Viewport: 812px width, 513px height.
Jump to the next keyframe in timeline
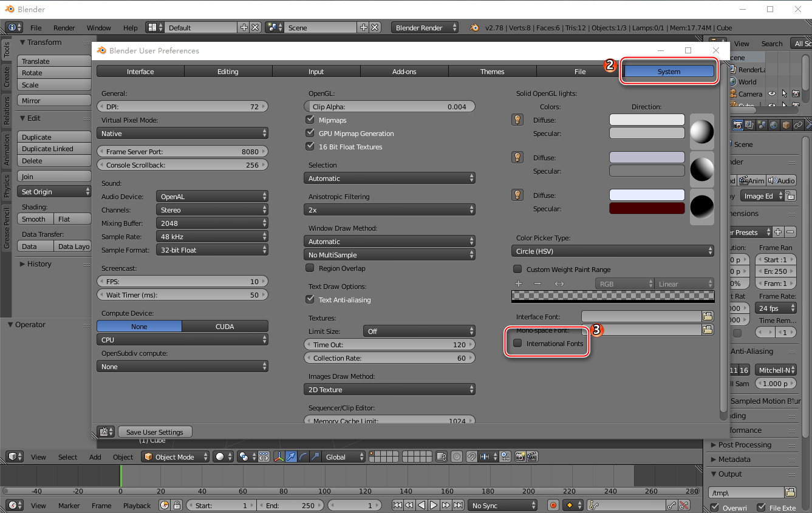(x=446, y=505)
